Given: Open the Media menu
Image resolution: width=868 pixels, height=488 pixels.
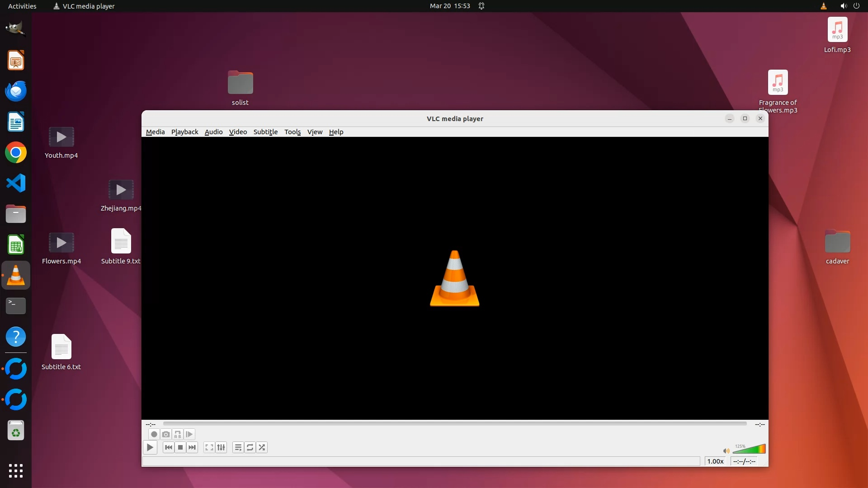Looking at the screenshot, I should pos(155,132).
